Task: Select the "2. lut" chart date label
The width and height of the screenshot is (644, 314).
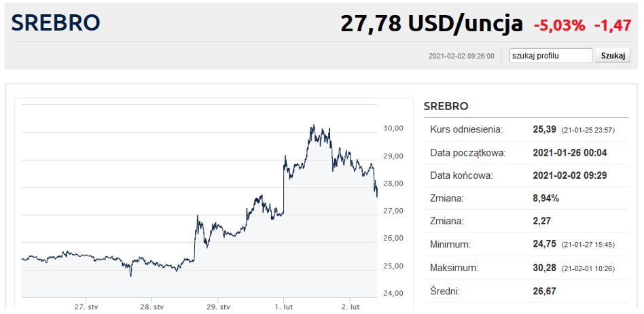Action: (349, 307)
